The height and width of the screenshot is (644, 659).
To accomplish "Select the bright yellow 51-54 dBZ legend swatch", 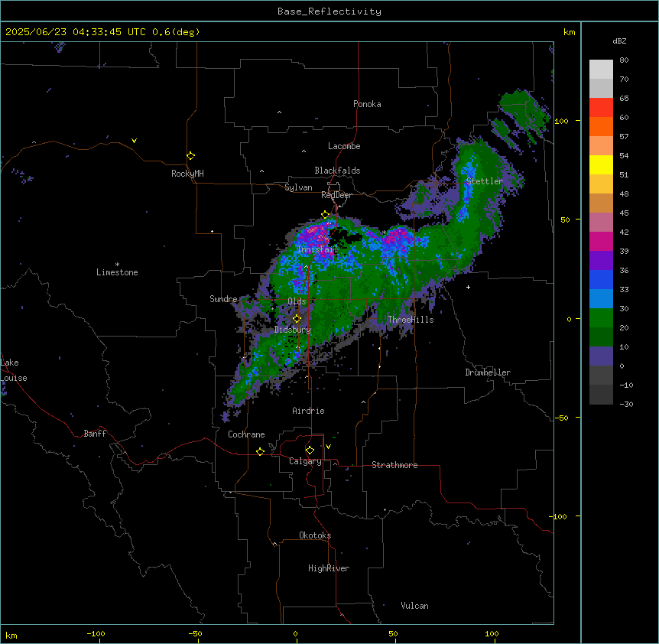I will click(601, 164).
